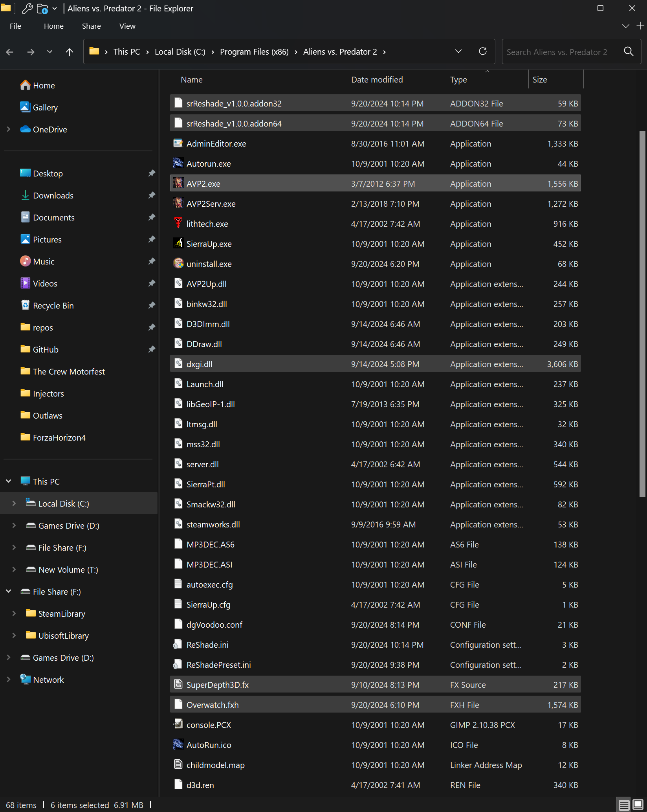This screenshot has width=647, height=812.
Task: Unpin Desktop from quick access
Action: pyautogui.click(x=152, y=173)
